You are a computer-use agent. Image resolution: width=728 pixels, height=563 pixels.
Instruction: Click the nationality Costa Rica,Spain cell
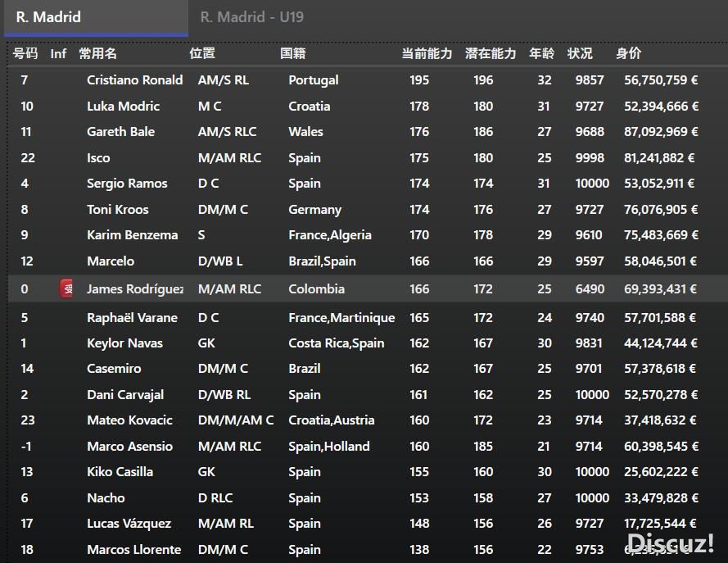[337, 343]
